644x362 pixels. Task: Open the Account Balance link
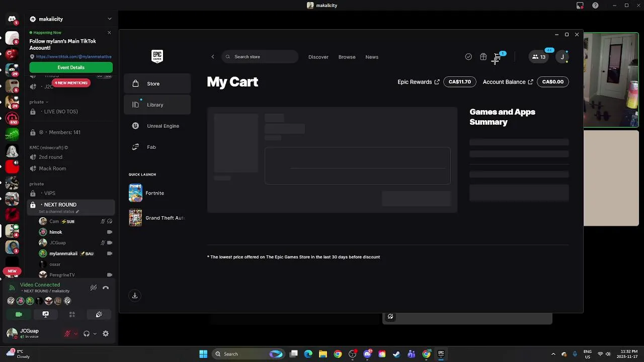pyautogui.click(x=508, y=82)
